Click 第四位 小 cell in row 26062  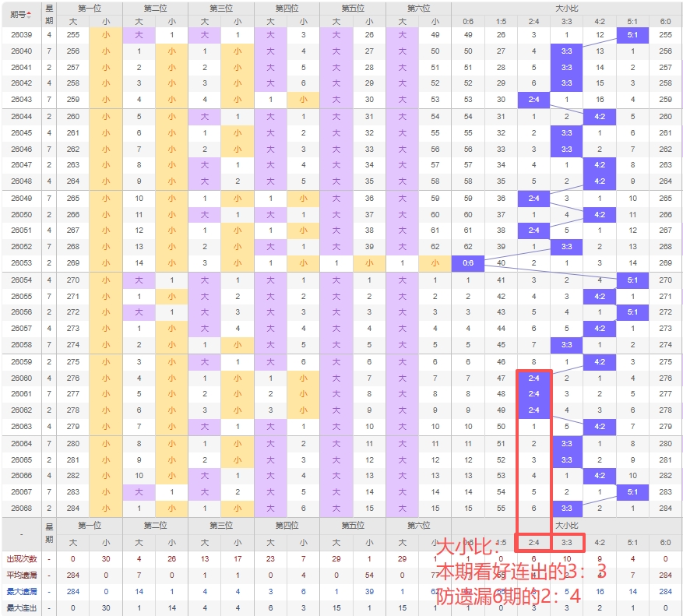pos(303,410)
